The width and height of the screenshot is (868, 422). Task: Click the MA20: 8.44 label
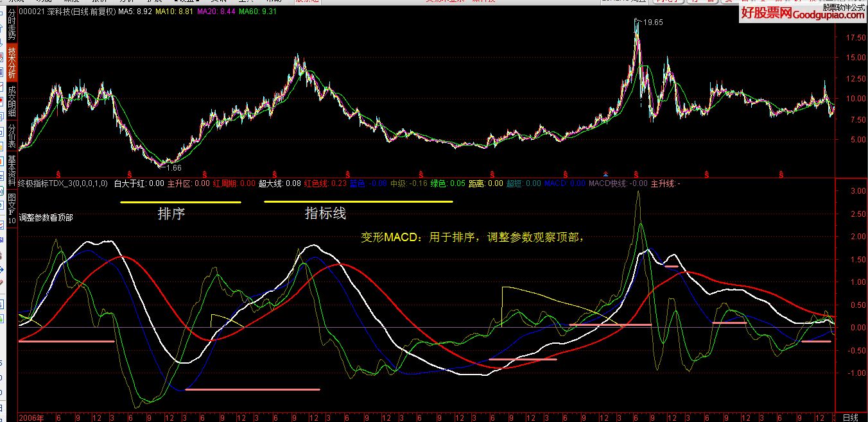[216, 12]
